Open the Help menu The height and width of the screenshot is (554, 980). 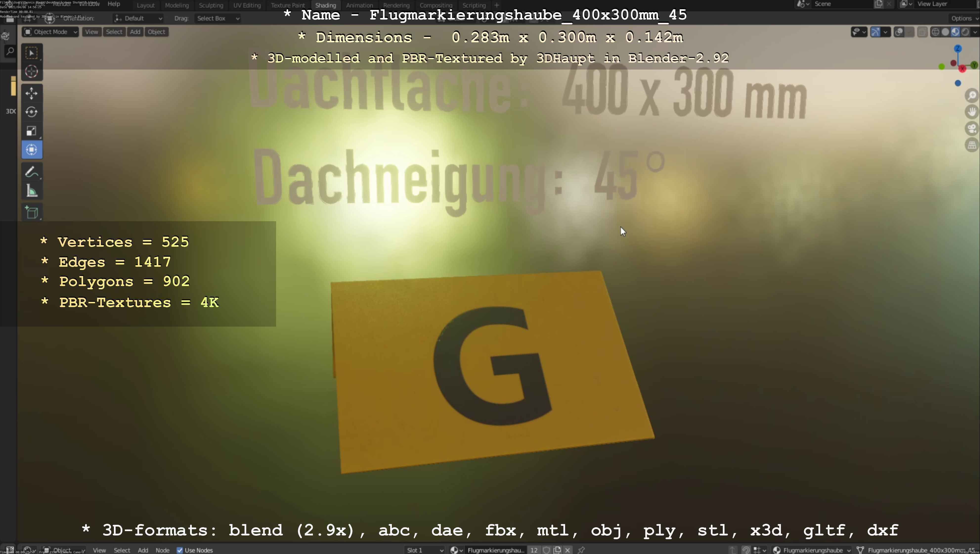pyautogui.click(x=114, y=4)
